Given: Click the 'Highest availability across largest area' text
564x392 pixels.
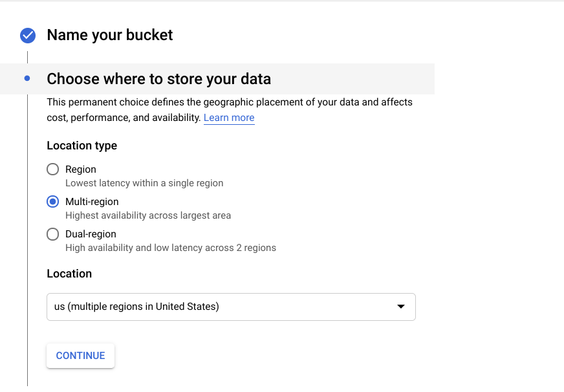Looking at the screenshot, I should (x=147, y=215).
